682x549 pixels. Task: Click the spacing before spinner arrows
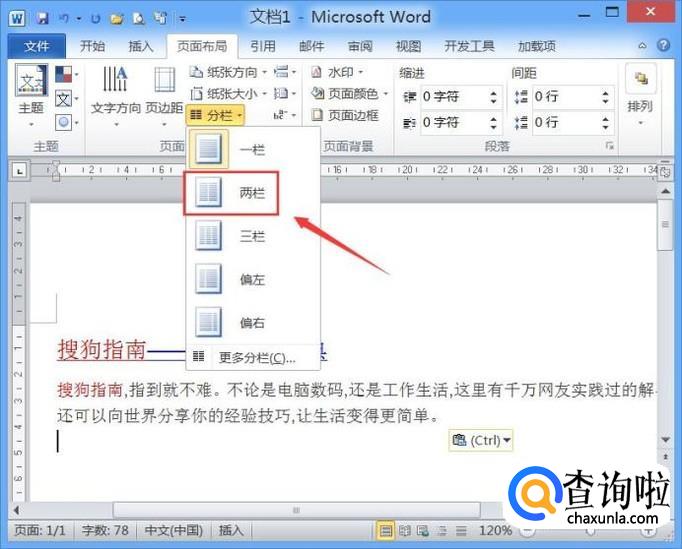[606, 97]
